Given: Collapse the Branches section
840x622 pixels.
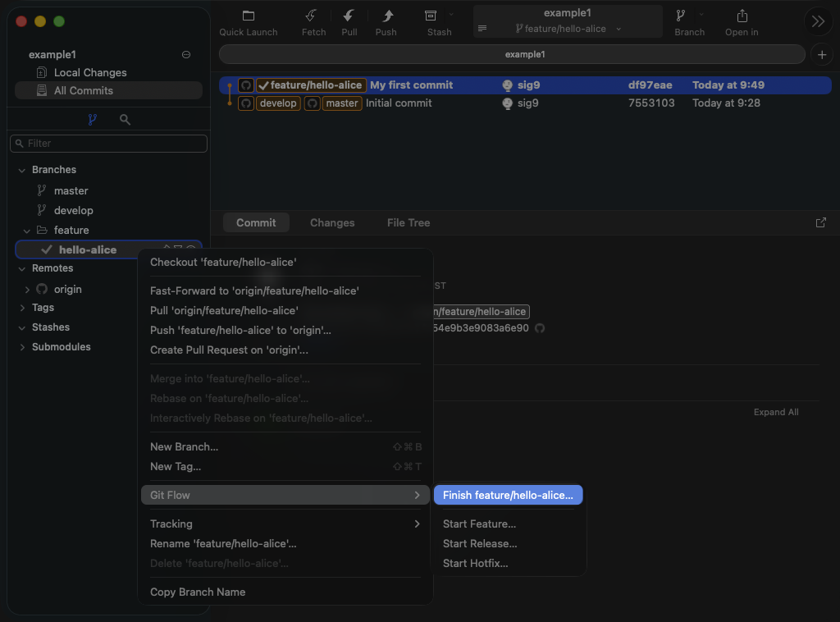Looking at the screenshot, I should click(x=21, y=170).
